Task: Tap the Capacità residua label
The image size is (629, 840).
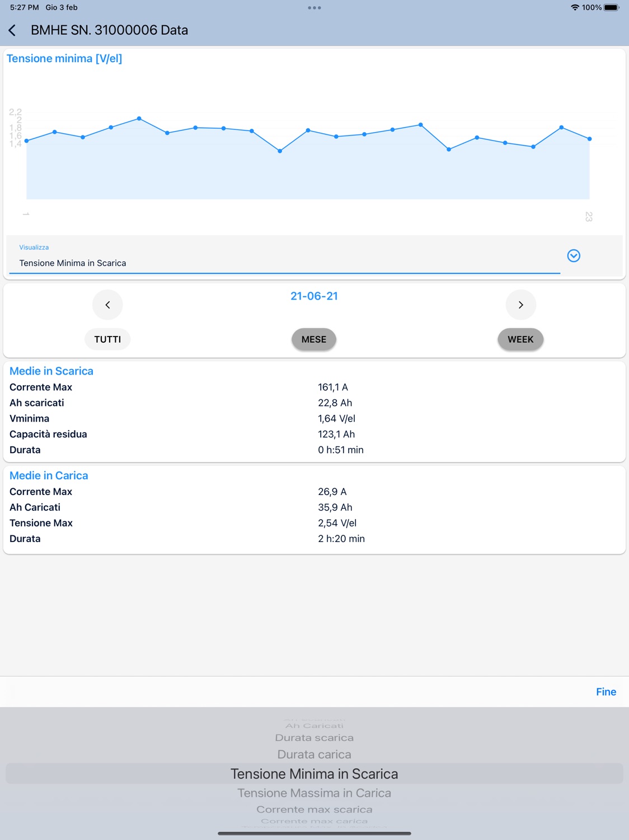Action: [x=48, y=434]
